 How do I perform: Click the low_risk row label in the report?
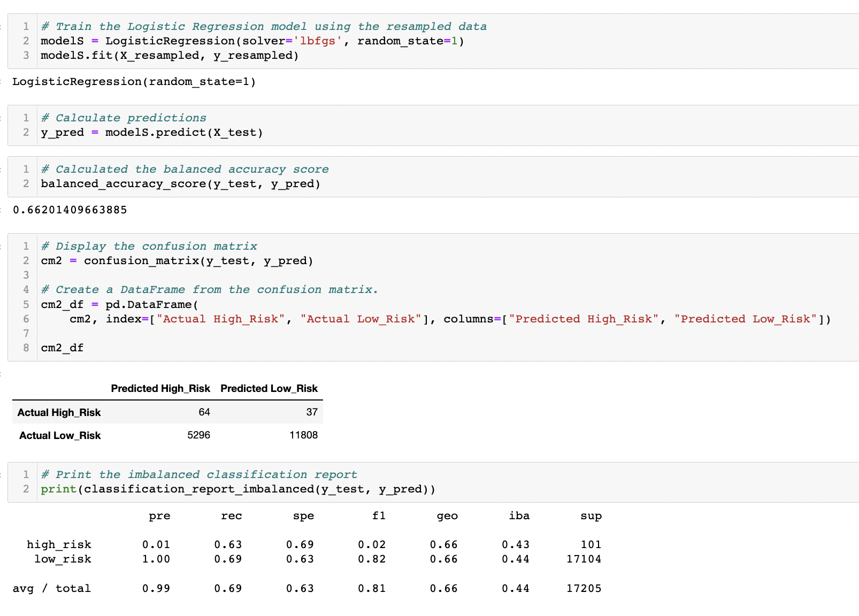tap(63, 559)
